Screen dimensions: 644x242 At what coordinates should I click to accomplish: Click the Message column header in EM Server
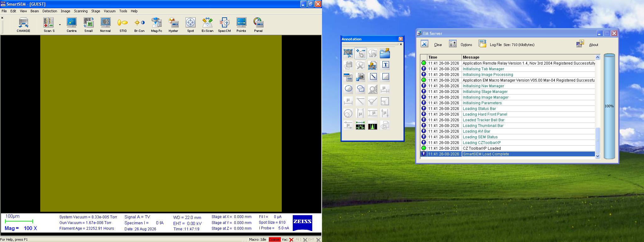pyautogui.click(x=528, y=57)
